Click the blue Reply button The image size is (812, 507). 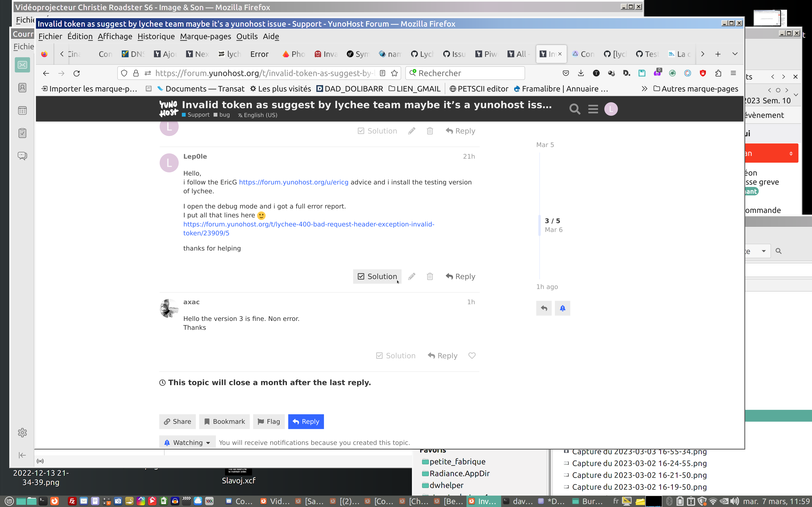306,421
